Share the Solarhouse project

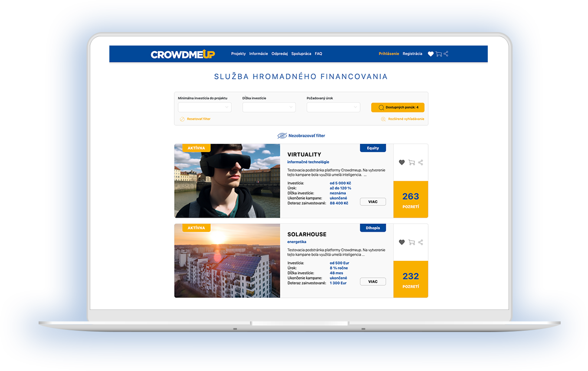click(x=420, y=242)
